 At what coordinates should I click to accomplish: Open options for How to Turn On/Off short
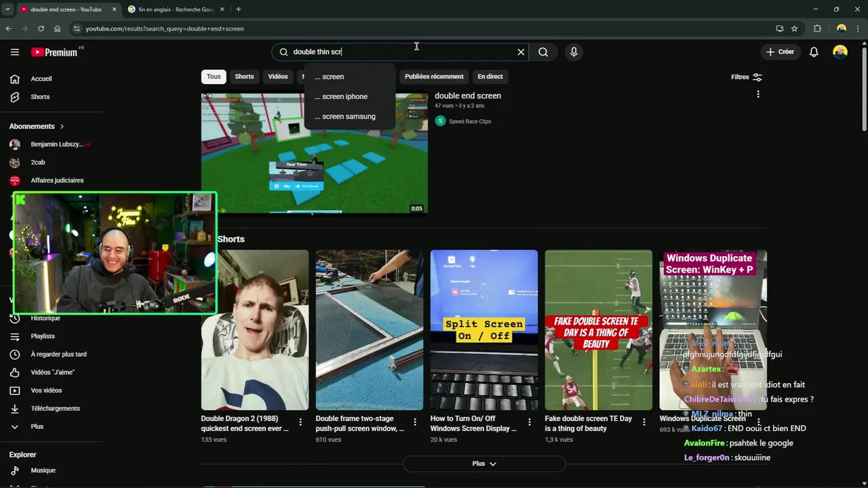pyautogui.click(x=530, y=422)
